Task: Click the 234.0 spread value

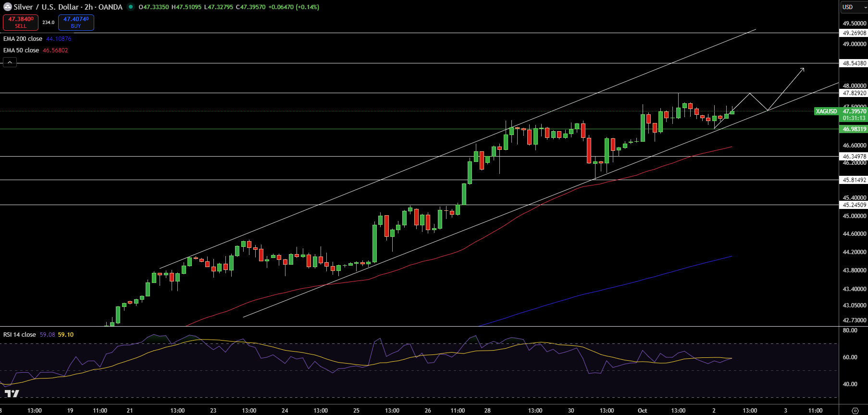Action: [48, 23]
